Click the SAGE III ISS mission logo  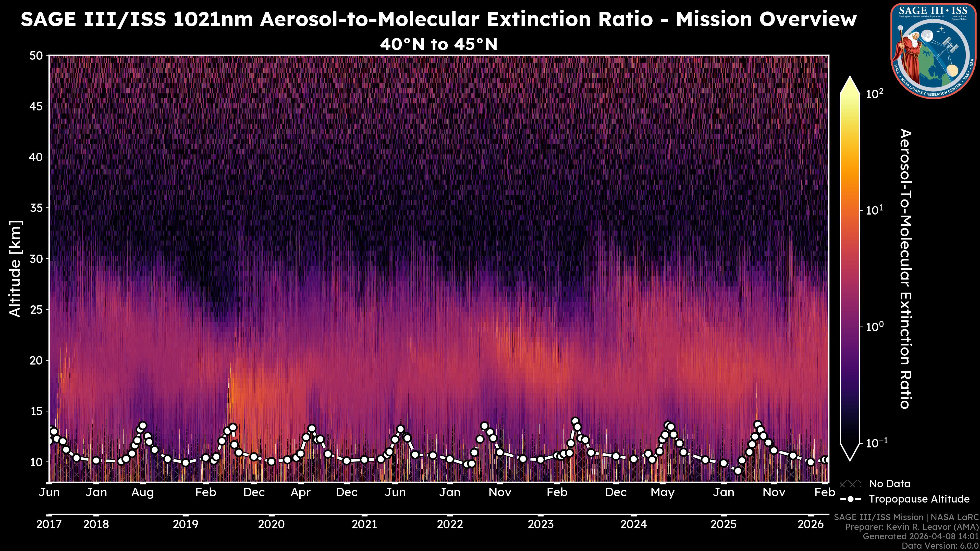pyautogui.click(x=933, y=51)
